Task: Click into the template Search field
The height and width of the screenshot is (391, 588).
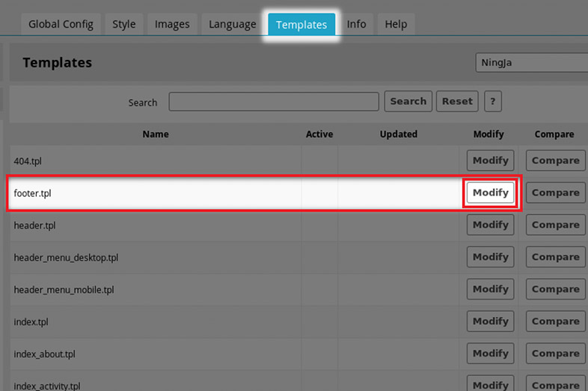Action: (x=274, y=102)
